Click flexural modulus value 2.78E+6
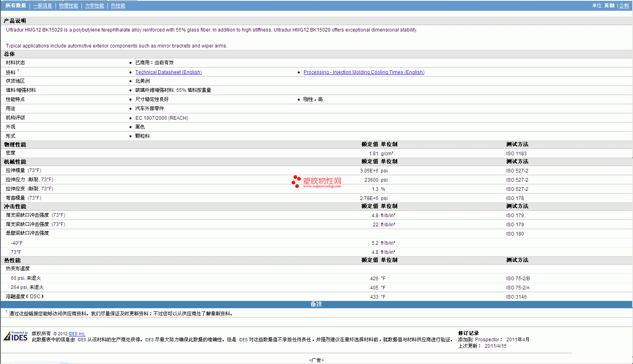This screenshot has width=633, height=364. (x=369, y=198)
